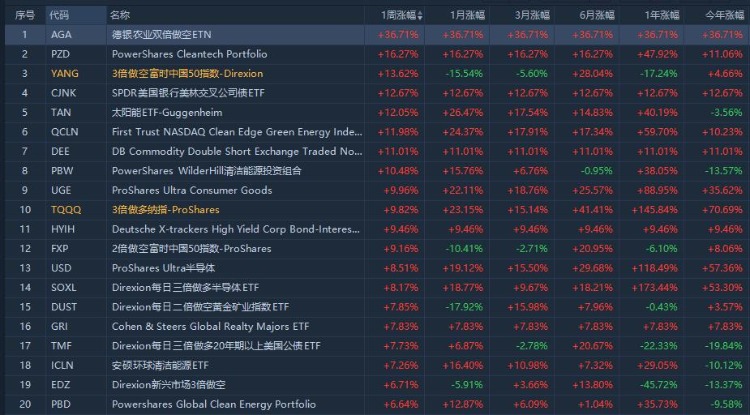Click TQQQ year-to-date gain +70.69%

(722, 209)
